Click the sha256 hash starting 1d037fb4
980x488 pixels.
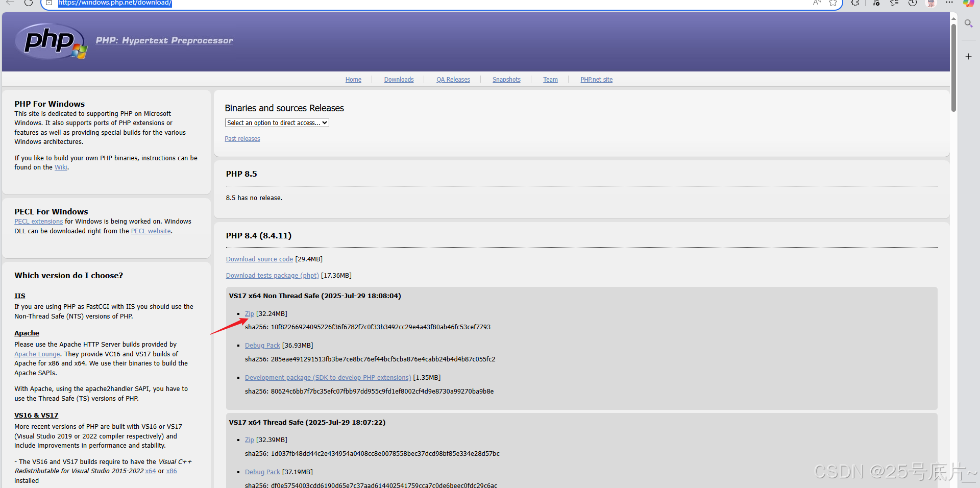[x=385, y=454]
